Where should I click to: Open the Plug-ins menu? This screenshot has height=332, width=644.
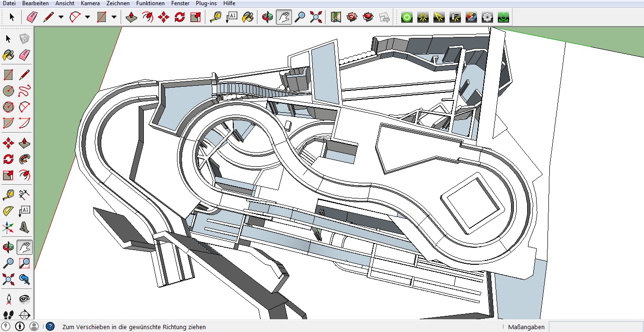click(x=206, y=3)
